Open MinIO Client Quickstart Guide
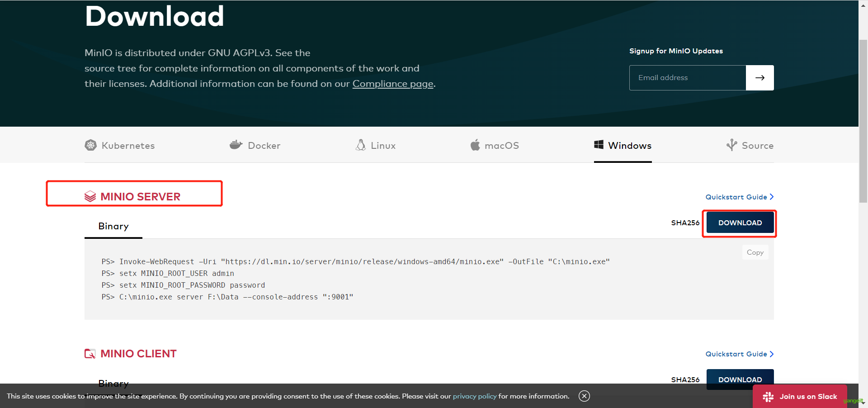The image size is (868, 408). [x=740, y=354]
